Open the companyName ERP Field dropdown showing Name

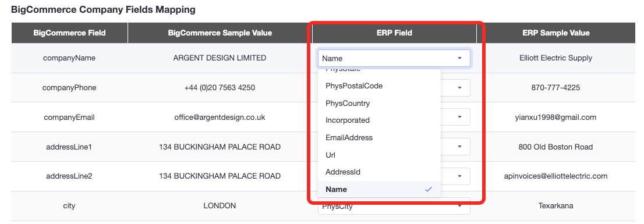tap(394, 58)
